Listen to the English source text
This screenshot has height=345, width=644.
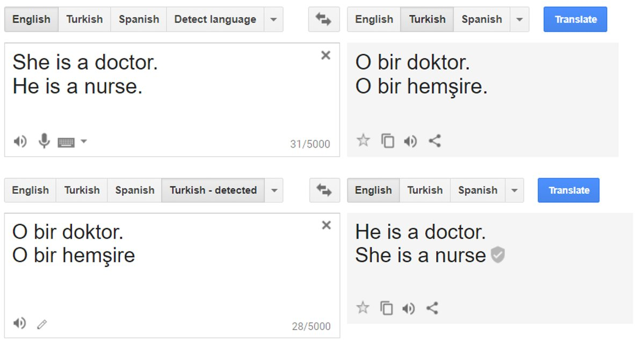(20, 141)
